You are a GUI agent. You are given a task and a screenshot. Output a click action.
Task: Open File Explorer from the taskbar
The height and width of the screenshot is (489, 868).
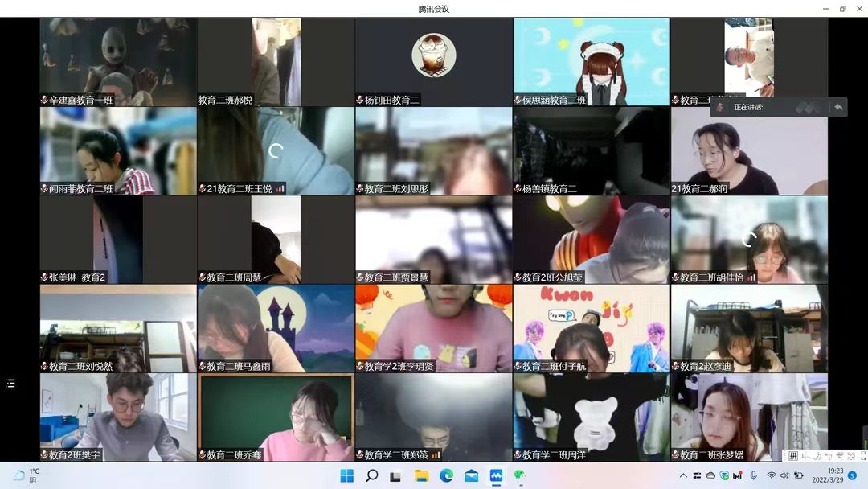[421, 475]
